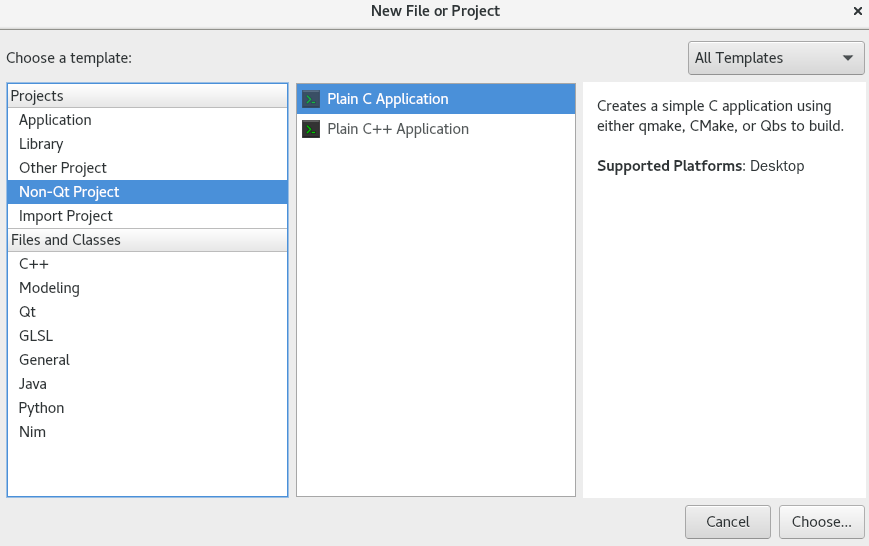The height and width of the screenshot is (546, 869).
Task: Select General file category
Action: [x=147, y=360]
